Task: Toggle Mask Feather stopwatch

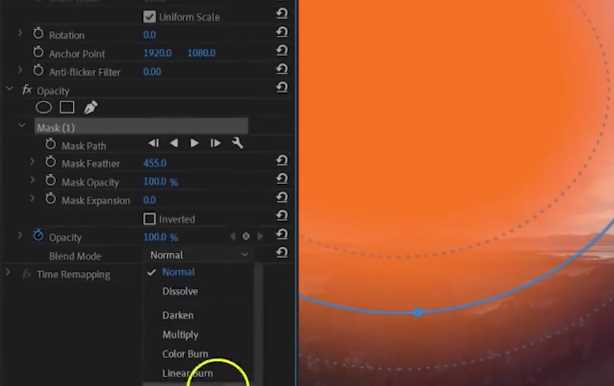Action: click(51, 162)
